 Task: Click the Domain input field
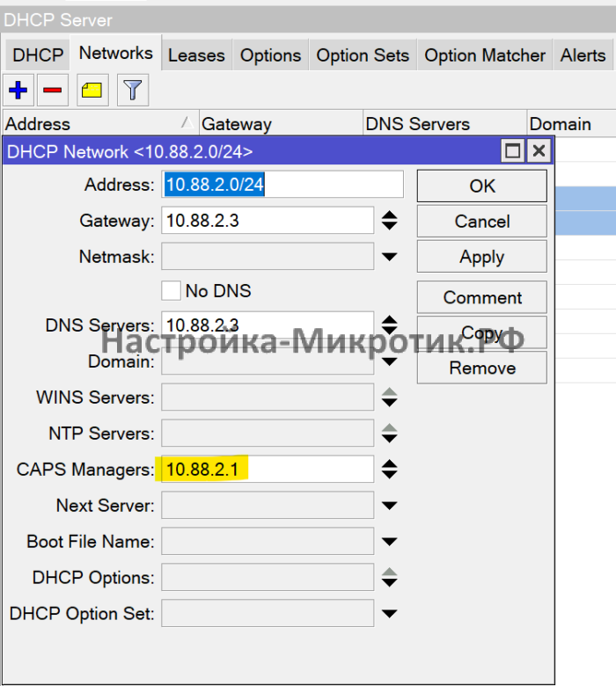pos(268,361)
